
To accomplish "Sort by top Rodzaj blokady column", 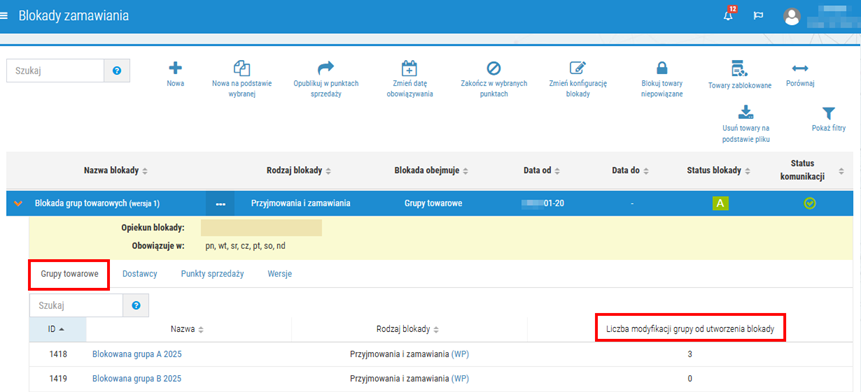I will [x=299, y=171].
